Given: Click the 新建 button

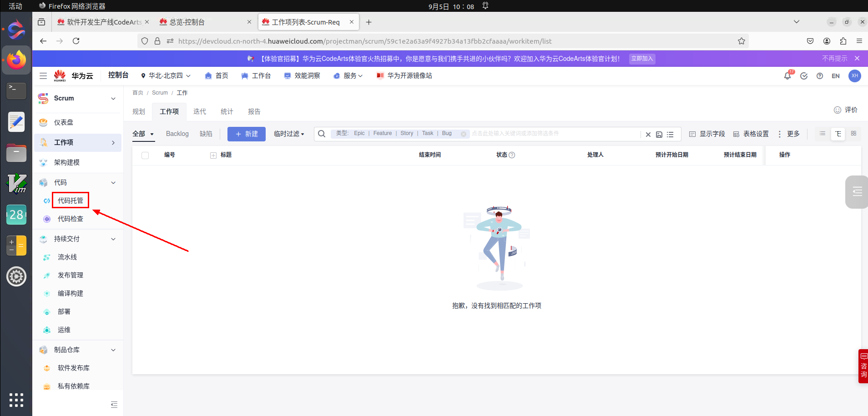Looking at the screenshot, I should tap(247, 134).
